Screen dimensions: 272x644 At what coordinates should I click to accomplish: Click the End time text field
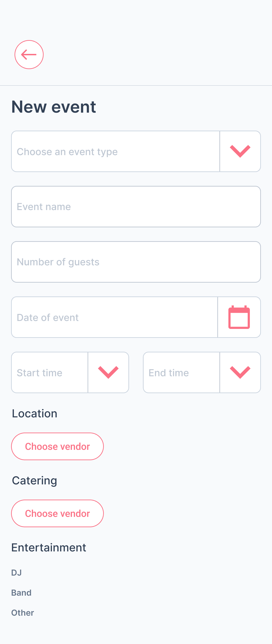coord(181,372)
